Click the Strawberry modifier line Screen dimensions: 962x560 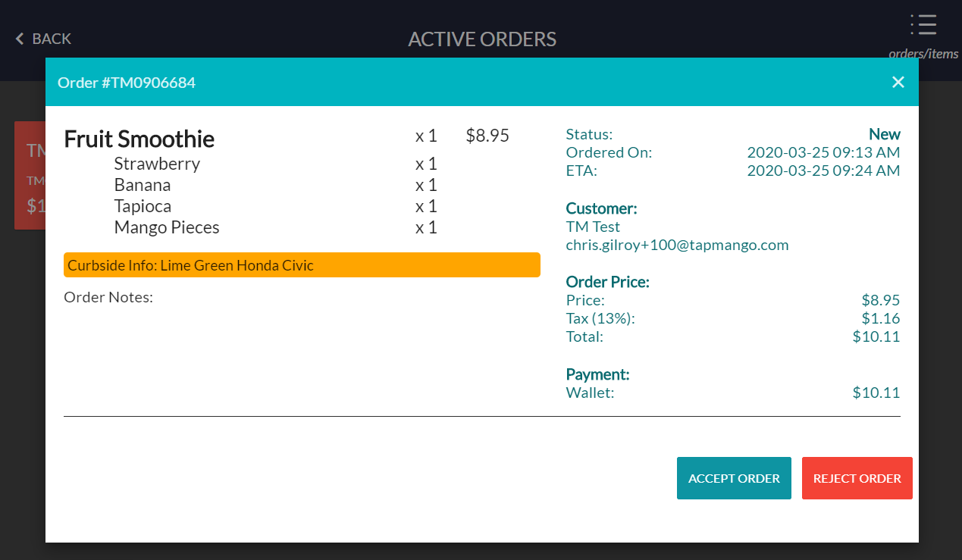[157, 164]
